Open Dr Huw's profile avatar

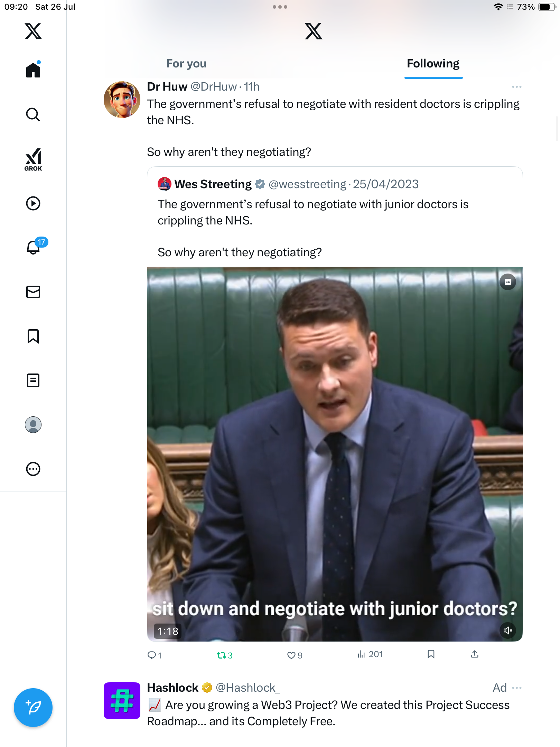tap(122, 100)
